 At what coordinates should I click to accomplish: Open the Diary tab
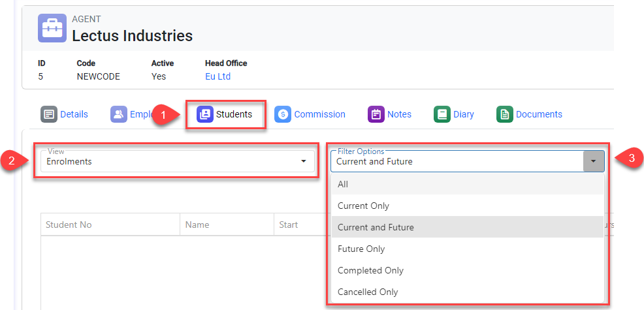pos(463,114)
